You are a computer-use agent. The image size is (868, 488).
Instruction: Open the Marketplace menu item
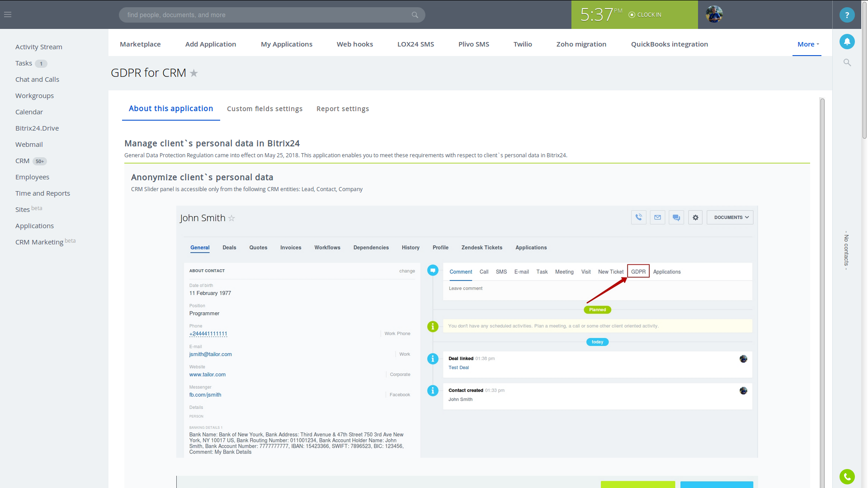coord(140,44)
